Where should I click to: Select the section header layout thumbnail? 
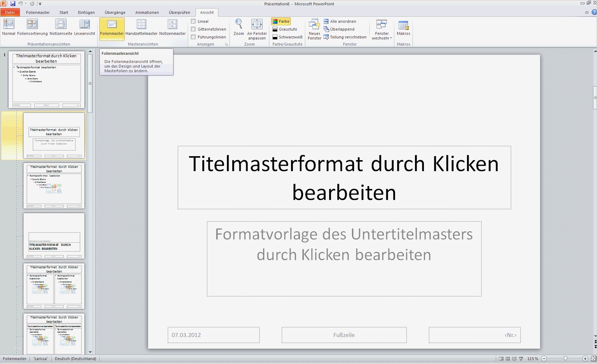[54, 236]
